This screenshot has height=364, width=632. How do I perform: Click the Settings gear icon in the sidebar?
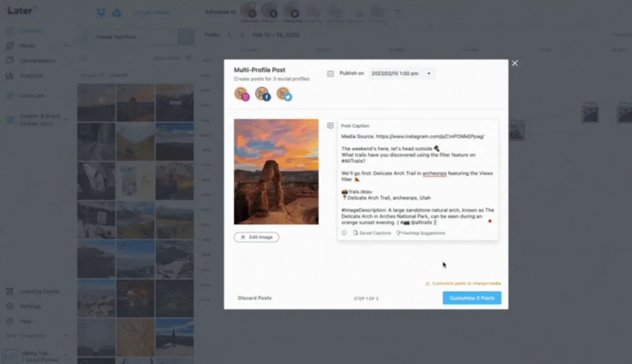pyautogui.click(x=10, y=306)
